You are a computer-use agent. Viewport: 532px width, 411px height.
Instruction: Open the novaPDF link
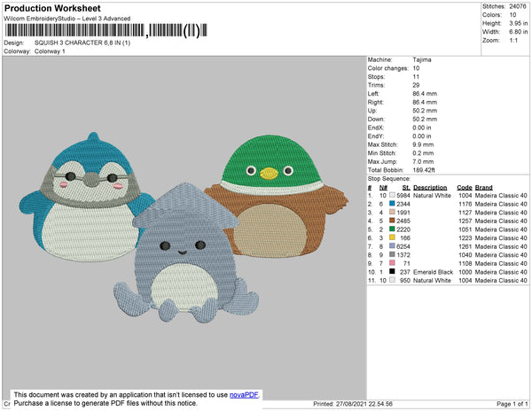click(x=244, y=395)
